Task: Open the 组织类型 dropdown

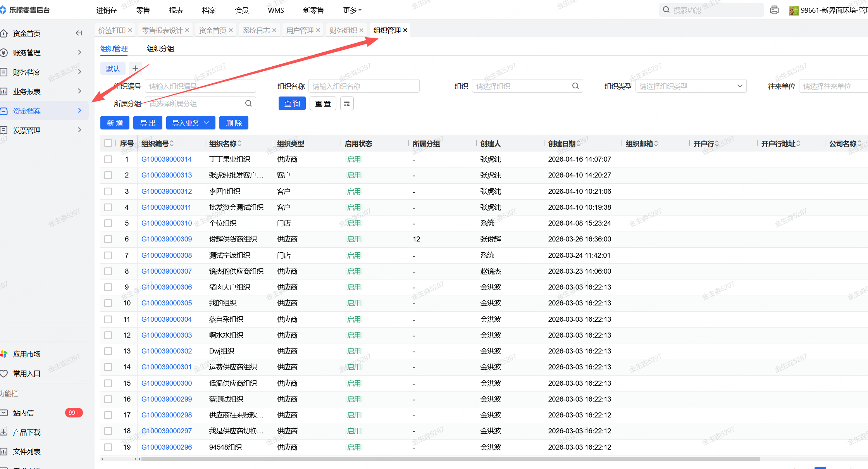Action: [691, 86]
